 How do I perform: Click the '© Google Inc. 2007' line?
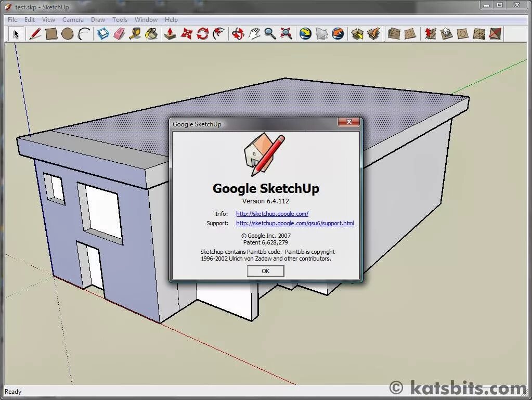(266, 236)
